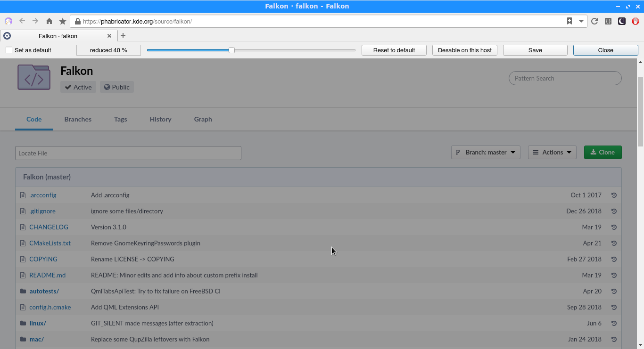The image size is (644, 349).
Task: View history icon for CHANGELOG row
Action: [x=614, y=227]
